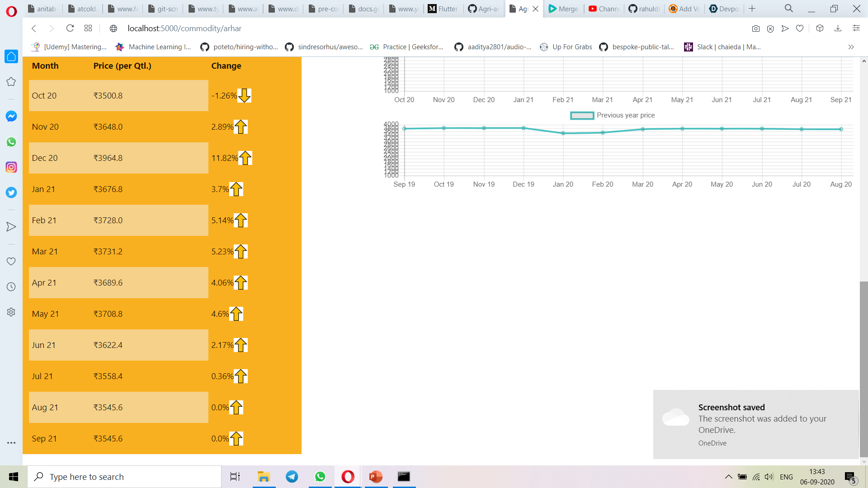868x488 pixels.
Task: Open Instagram in the Opera sidebar
Action: point(11,167)
